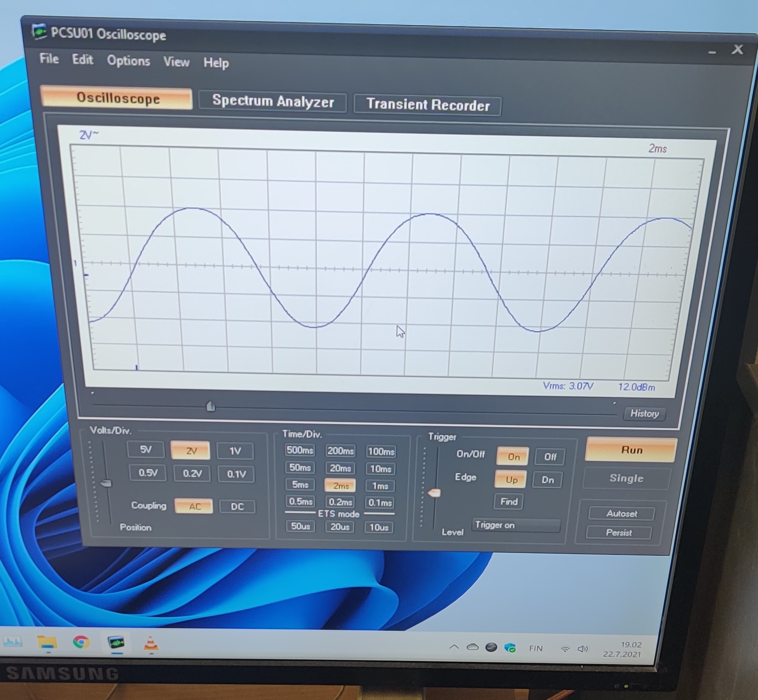Click the leftmost taskbar widgets icon
This screenshot has height=700, width=758.
12,642
